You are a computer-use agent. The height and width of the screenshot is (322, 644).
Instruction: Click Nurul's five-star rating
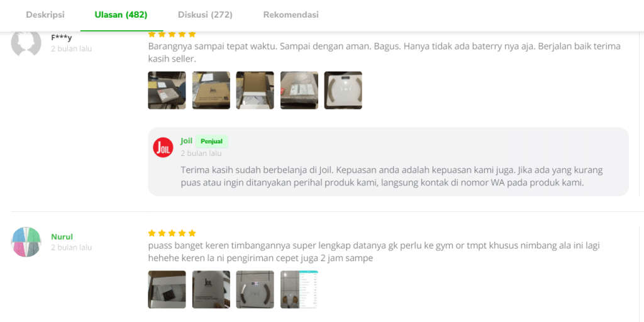point(172,233)
